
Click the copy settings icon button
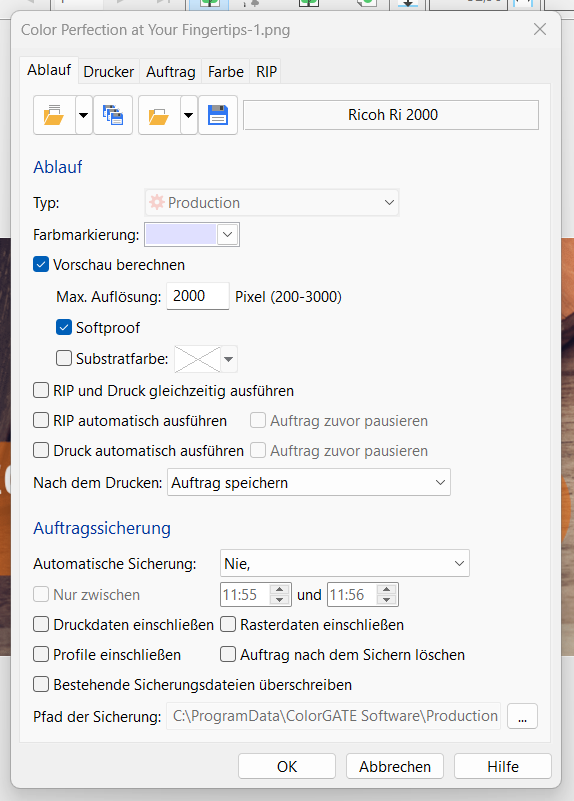113,115
